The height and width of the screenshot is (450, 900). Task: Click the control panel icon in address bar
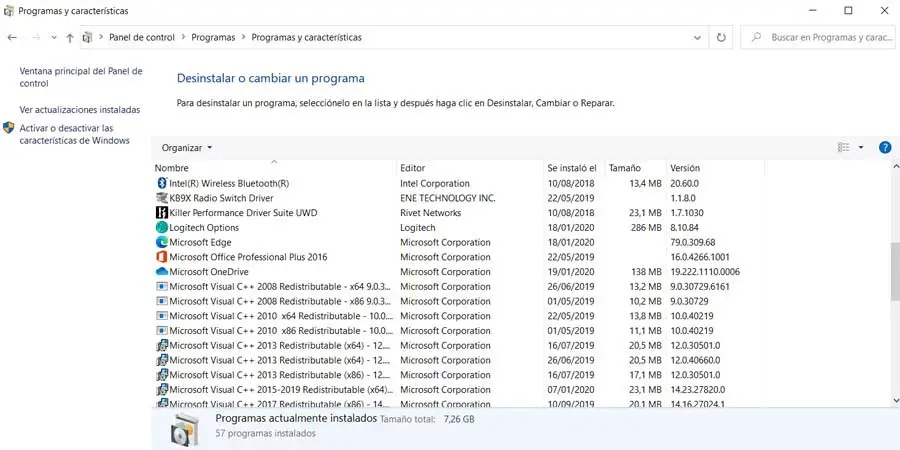tap(87, 37)
